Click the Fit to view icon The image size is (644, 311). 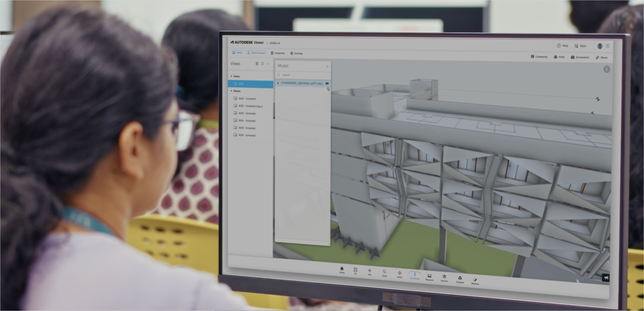pyautogui.click(x=356, y=270)
